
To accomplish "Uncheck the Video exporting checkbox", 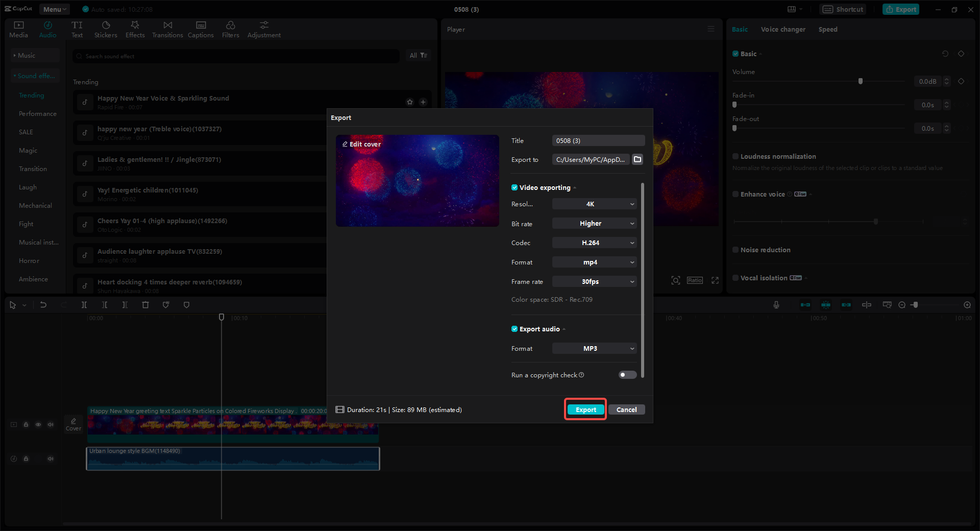I will point(514,187).
